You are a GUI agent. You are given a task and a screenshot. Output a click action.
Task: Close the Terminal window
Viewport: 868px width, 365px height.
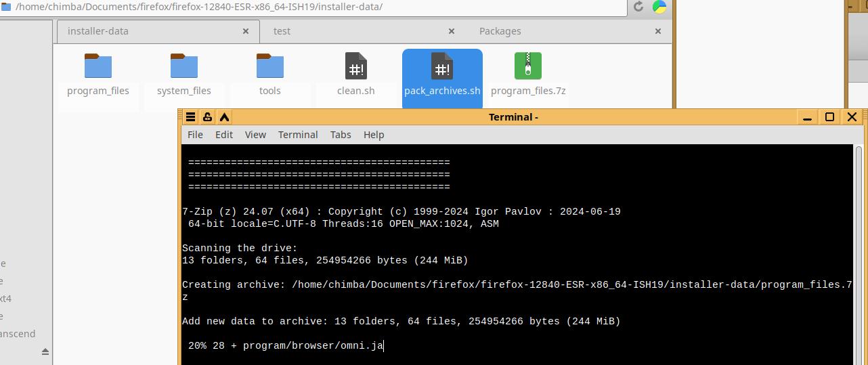coord(852,117)
